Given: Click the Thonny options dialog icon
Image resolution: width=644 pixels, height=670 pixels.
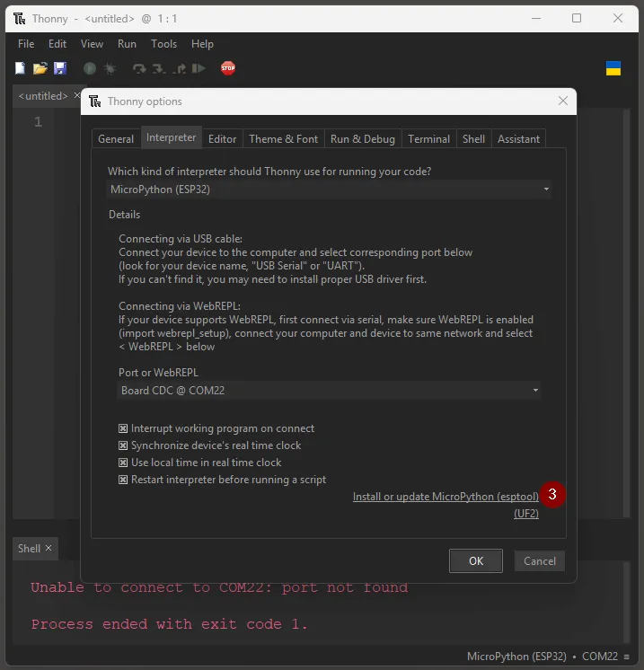Looking at the screenshot, I should (x=95, y=101).
